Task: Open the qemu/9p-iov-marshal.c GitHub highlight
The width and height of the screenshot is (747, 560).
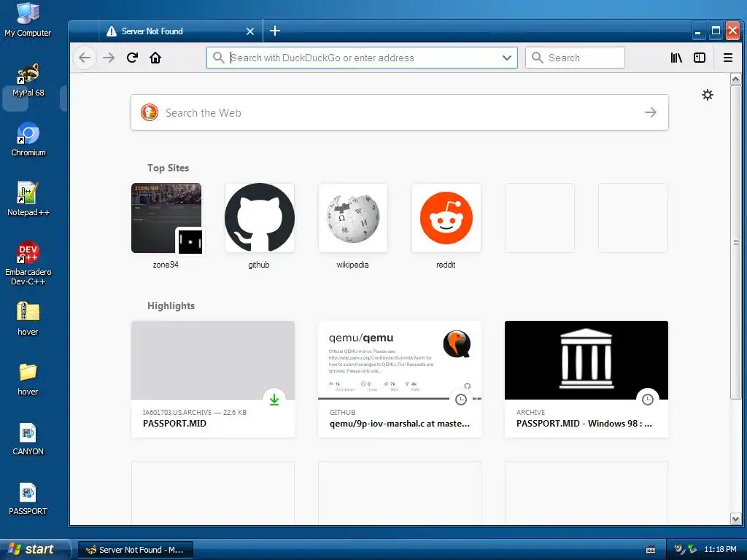Action: point(400,379)
